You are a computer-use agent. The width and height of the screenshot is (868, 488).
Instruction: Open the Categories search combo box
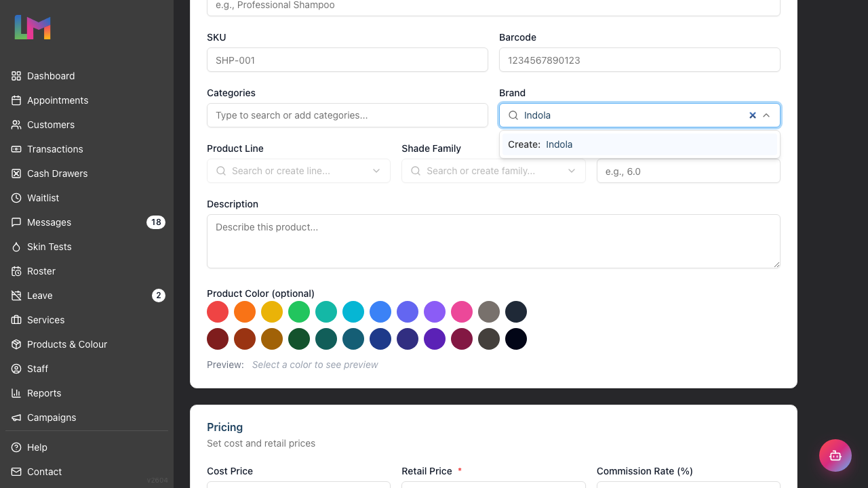347,115
